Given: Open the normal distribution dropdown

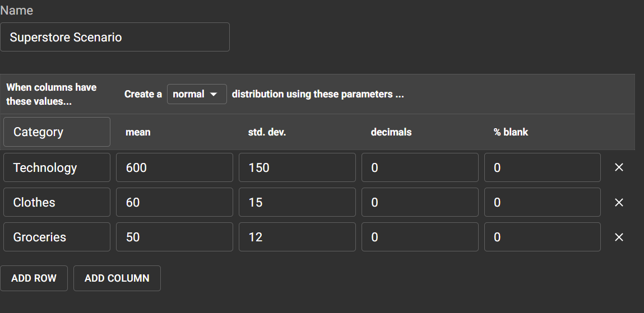Looking at the screenshot, I should pos(197,94).
